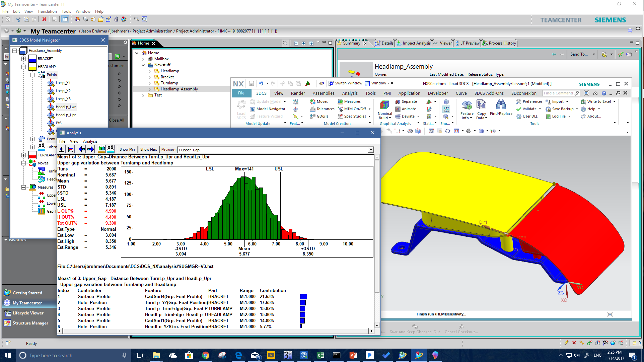Click the next-measurement blue arrow in Analysis window
644x362 pixels.
90,149
